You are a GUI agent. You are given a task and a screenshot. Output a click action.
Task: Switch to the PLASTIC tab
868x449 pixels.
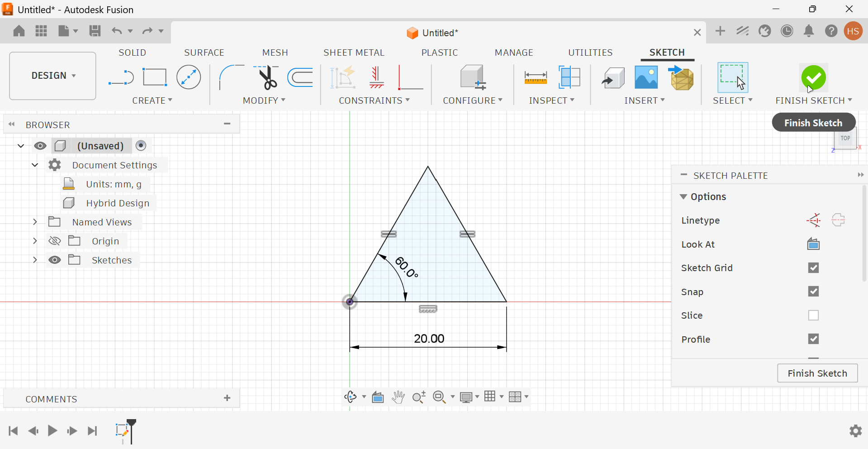[x=440, y=53]
